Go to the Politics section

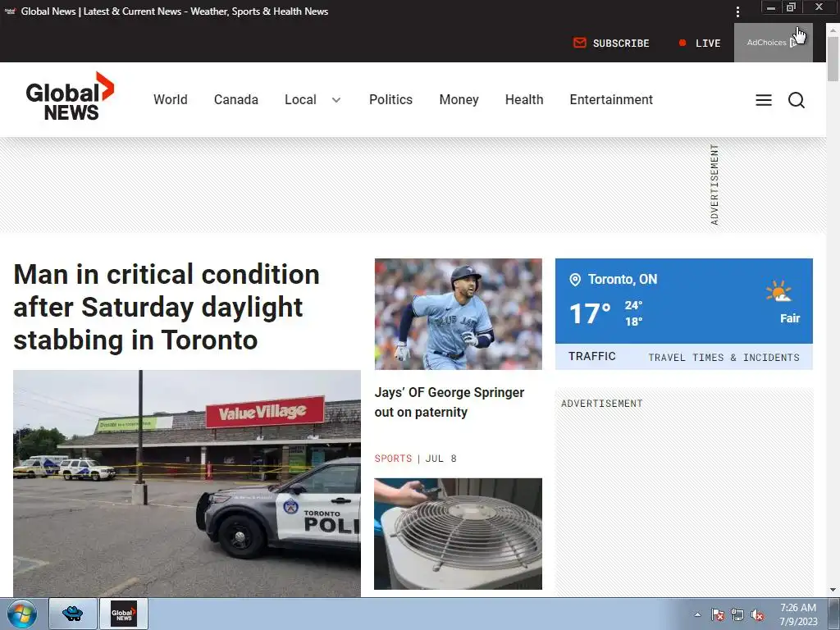(x=390, y=99)
